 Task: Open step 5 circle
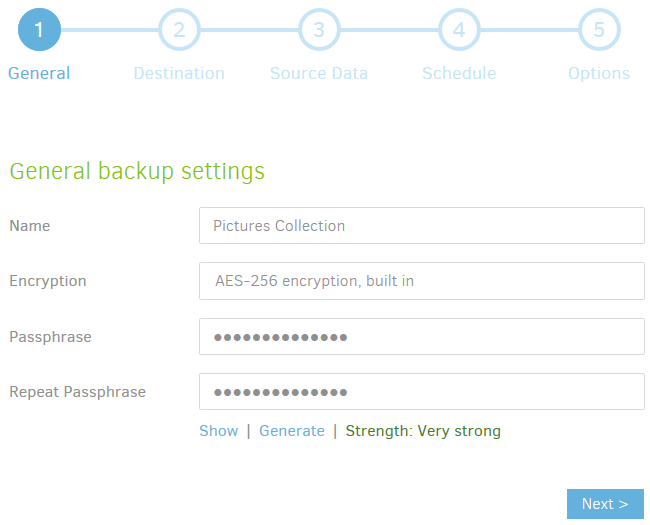click(599, 30)
